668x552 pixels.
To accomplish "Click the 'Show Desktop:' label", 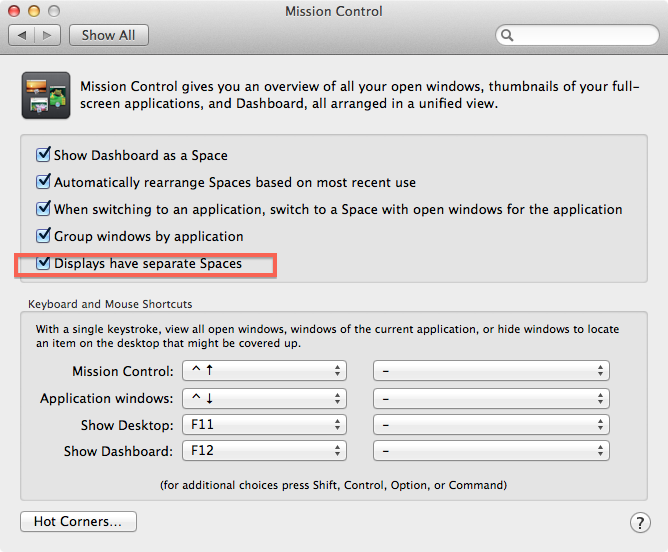I will (x=127, y=425).
